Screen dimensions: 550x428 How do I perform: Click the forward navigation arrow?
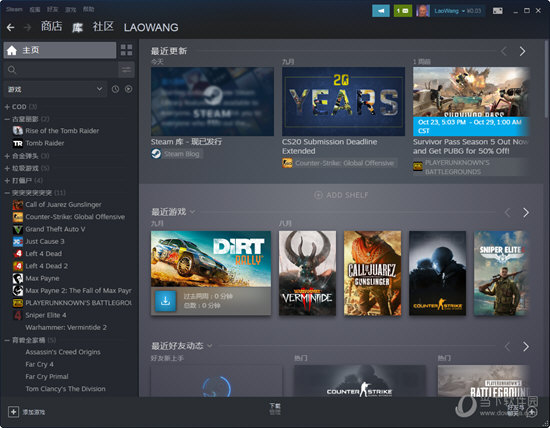click(x=27, y=27)
